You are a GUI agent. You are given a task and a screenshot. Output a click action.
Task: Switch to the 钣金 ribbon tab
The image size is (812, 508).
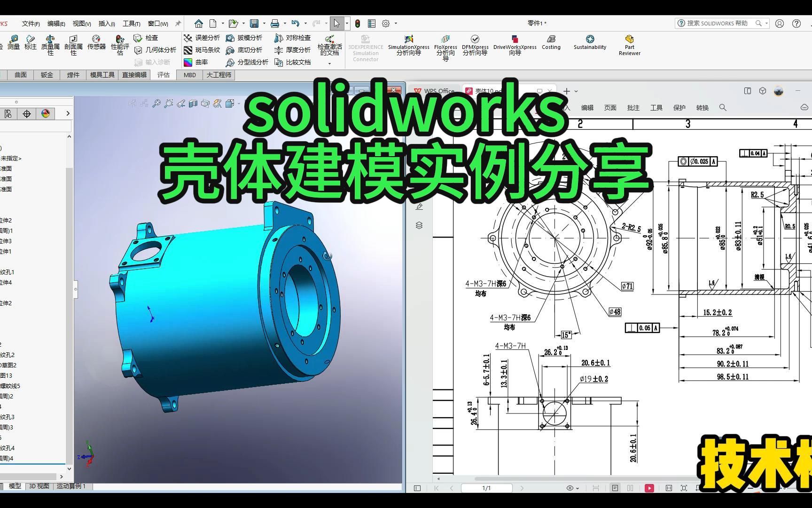tap(47, 75)
